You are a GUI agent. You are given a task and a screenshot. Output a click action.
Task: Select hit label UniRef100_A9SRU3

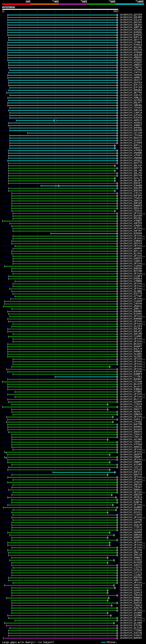click(x=131, y=123)
